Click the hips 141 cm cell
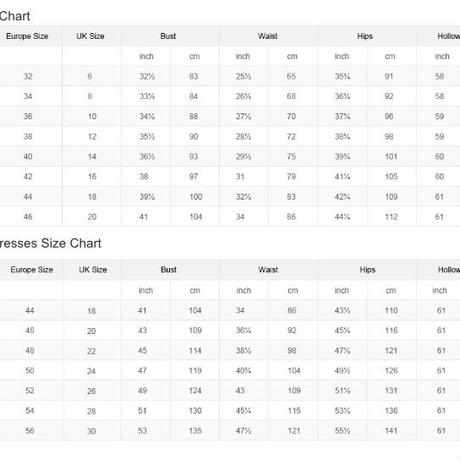 [391, 430]
